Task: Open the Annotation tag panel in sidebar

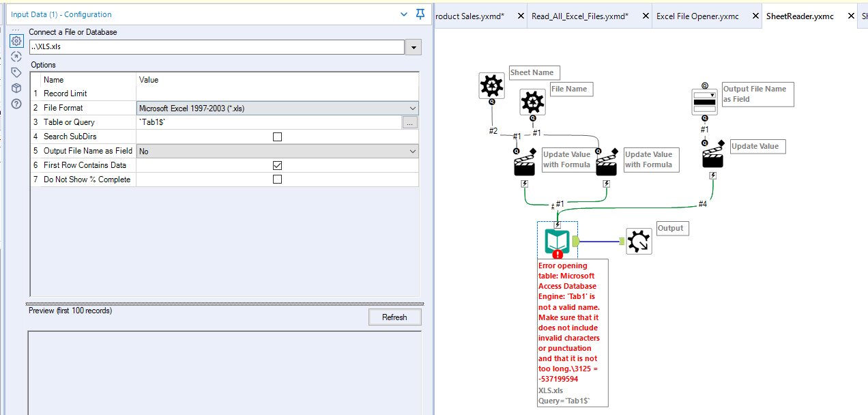Action: (x=16, y=72)
